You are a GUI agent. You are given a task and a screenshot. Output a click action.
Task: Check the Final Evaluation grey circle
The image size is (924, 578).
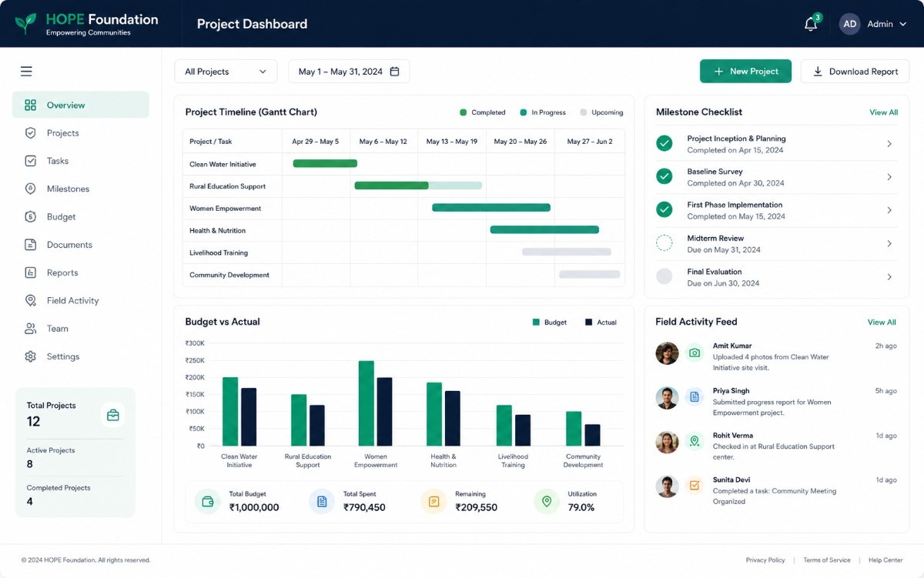coord(664,276)
